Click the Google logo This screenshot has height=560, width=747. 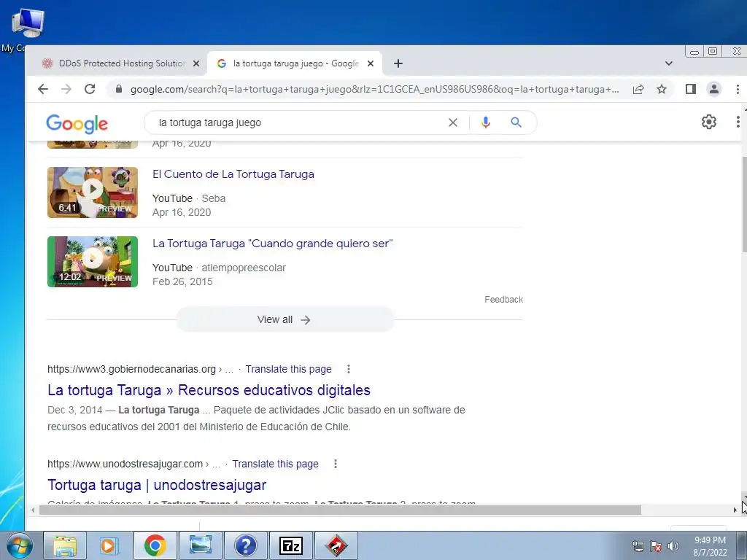click(x=77, y=124)
